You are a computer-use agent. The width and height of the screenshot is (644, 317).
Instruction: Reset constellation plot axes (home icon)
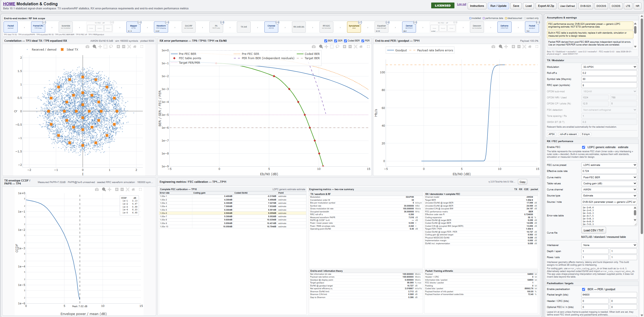click(135, 47)
